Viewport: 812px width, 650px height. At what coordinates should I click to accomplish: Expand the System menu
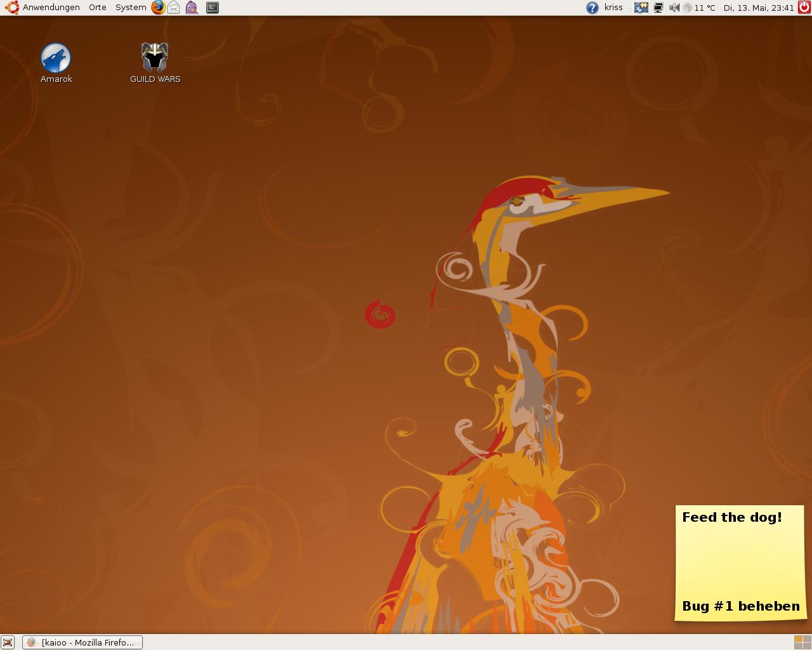[131, 8]
